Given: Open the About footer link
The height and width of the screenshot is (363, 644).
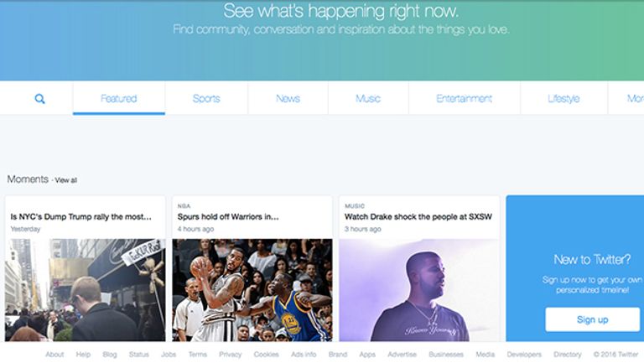Looking at the screenshot, I should 55,355.
